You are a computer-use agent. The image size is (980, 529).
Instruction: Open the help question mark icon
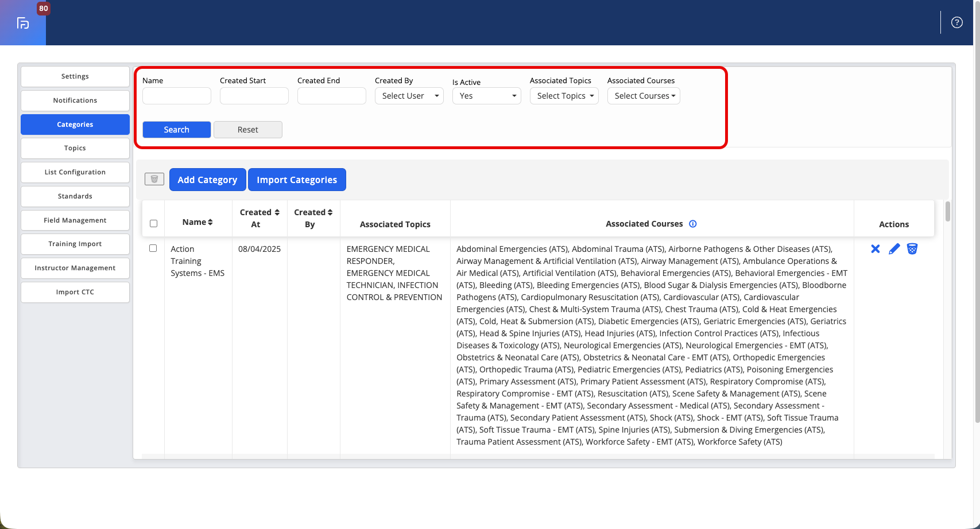pos(956,22)
